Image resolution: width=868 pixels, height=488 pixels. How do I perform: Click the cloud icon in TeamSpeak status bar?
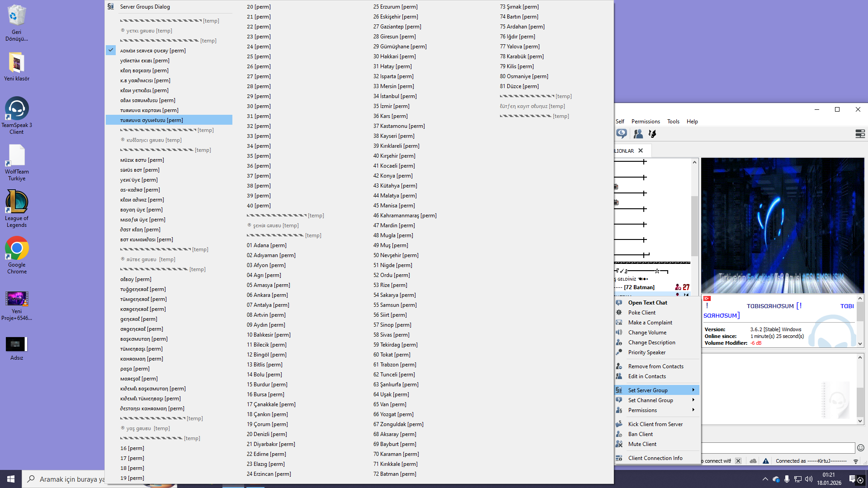pyautogui.click(x=753, y=461)
